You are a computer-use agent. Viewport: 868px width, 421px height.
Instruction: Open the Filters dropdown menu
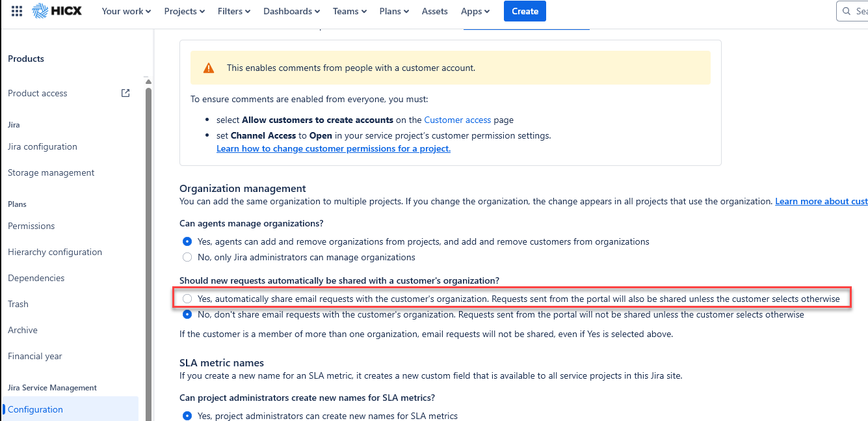[x=234, y=11]
